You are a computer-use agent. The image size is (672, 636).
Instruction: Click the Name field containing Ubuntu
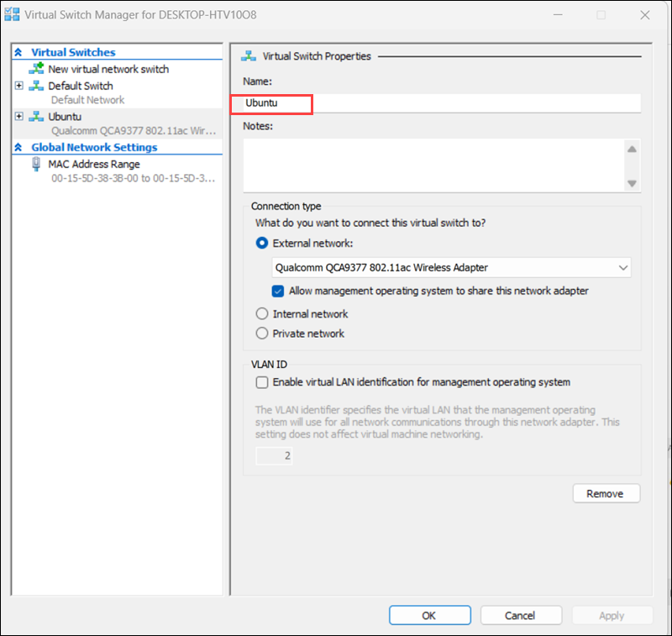pos(442,103)
